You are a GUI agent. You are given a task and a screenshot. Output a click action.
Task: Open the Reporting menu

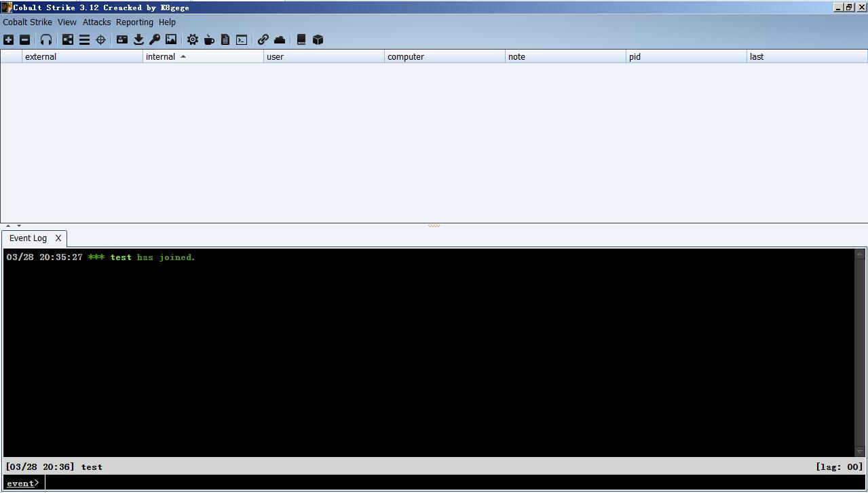pyautogui.click(x=134, y=22)
